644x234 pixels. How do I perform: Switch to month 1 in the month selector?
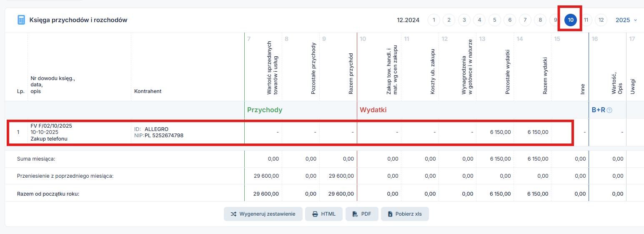tap(434, 20)
